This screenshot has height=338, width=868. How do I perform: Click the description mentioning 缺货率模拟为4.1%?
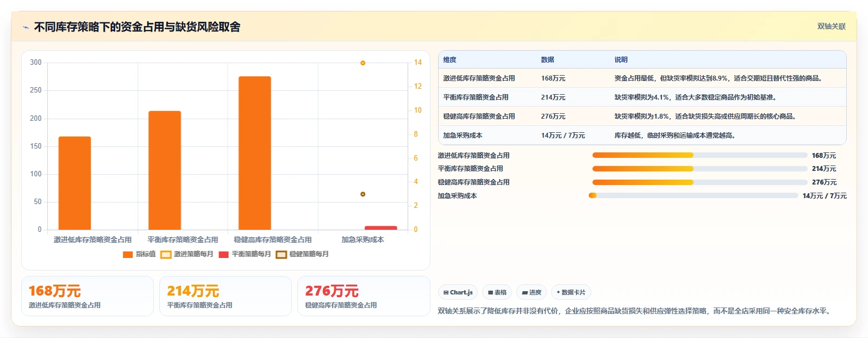click(x=697, y=97)
